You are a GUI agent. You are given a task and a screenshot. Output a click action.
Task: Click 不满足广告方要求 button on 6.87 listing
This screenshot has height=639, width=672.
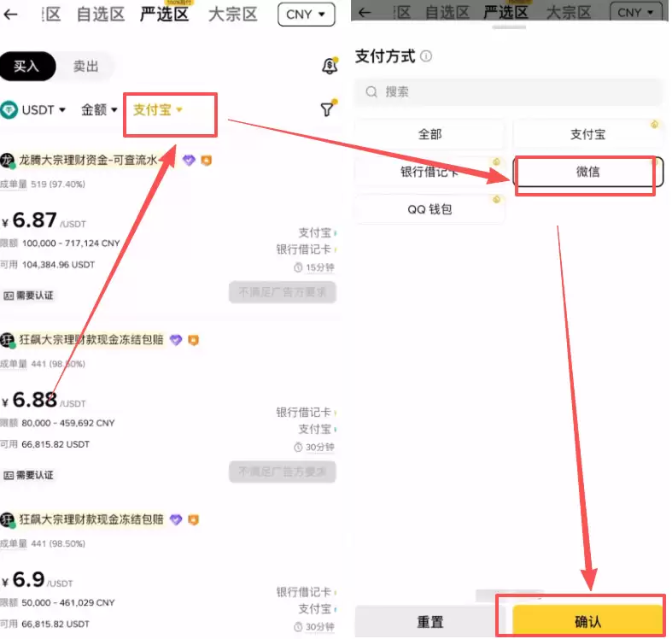[283, 292]
